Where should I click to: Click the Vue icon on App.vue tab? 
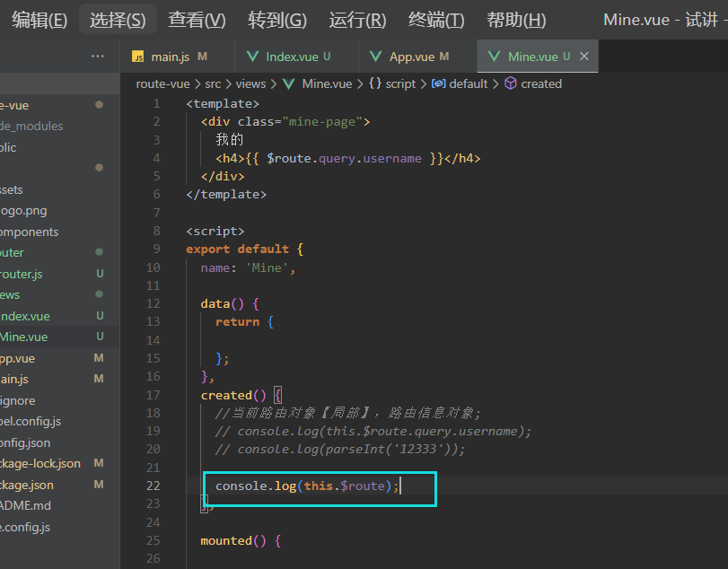(x=375, y=57)
